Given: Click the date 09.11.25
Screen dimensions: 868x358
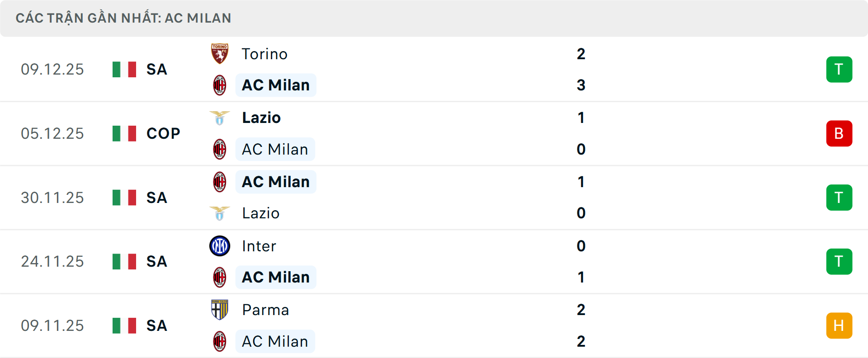Looking at the screenshot, I should click(x=52, y=325).
